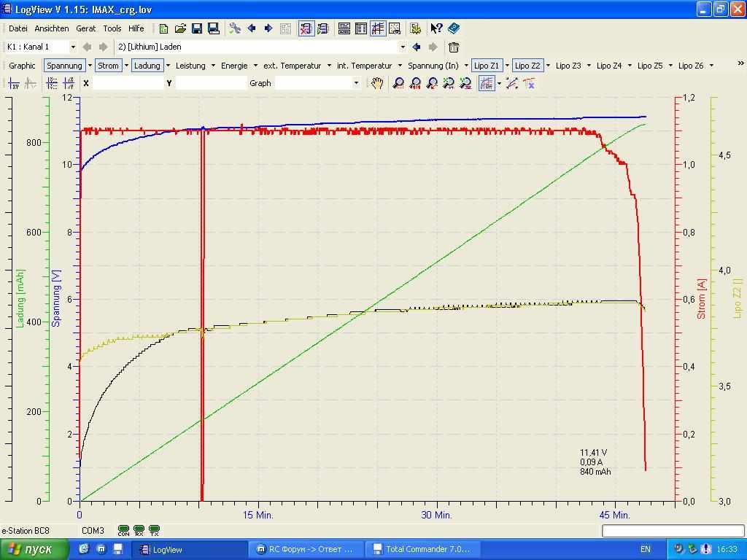Select the hand pan tool
747x560 pixels.
[x=376, y=83]
